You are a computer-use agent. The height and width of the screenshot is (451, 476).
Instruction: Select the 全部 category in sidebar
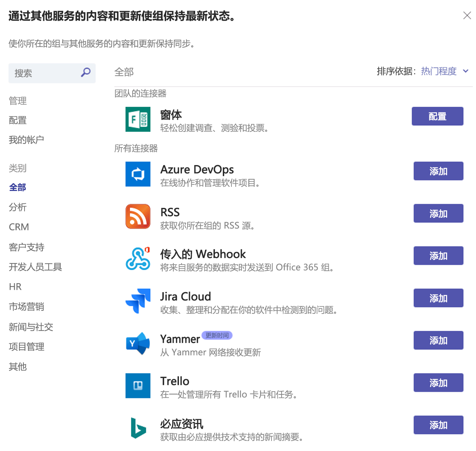(18, 187)
